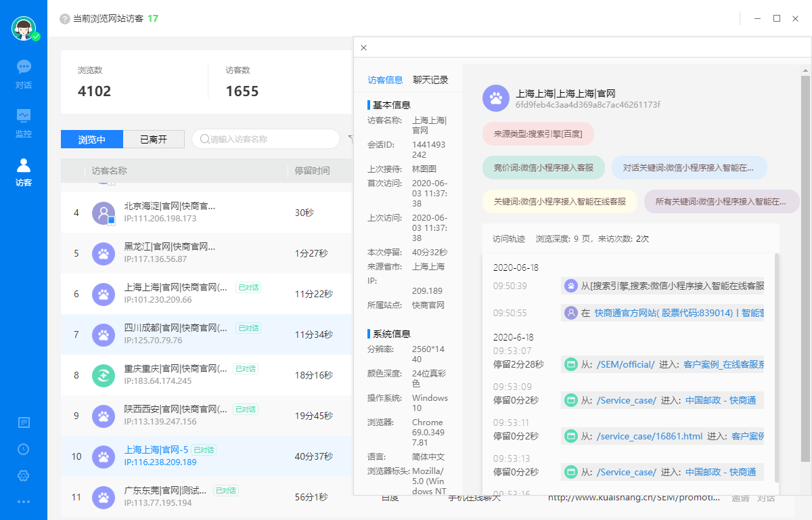Open the 对话 chat section in sidebar
Viewport: 812px width, 520px height.
tap(24, 74)
